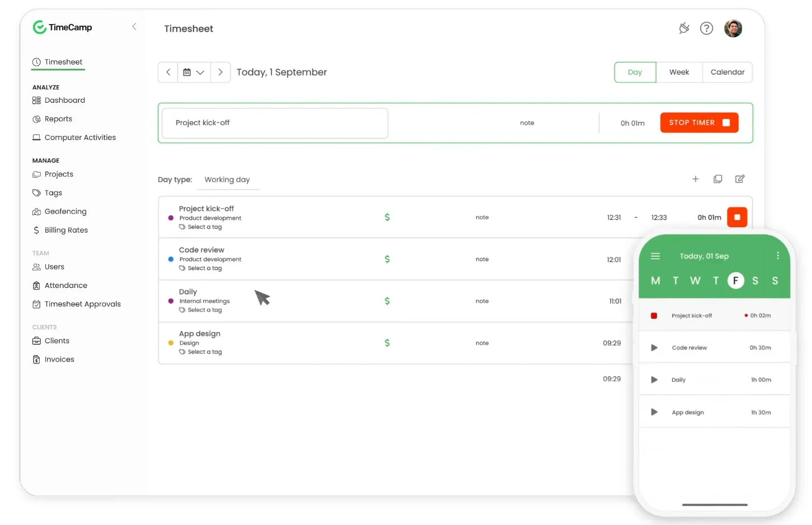Click the Clients icon
The image size is (812, 525).
coord(36,341)
